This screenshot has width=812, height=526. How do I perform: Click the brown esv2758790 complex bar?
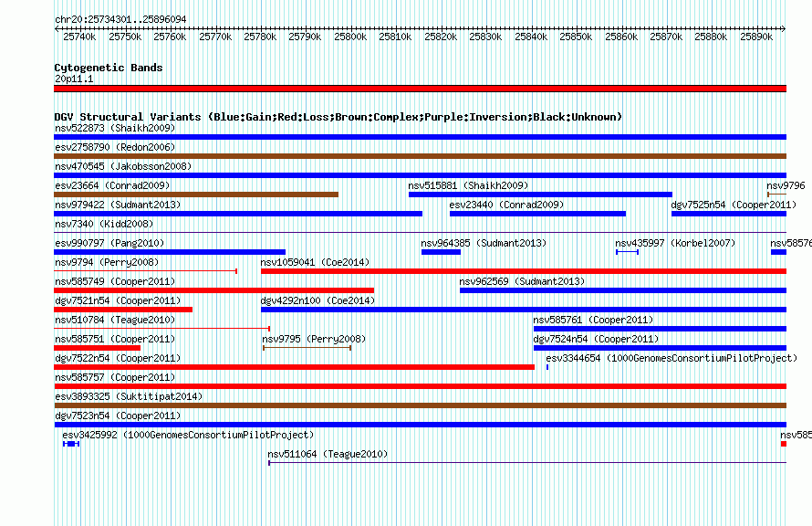pyautogui.click(x=420, y=156)
